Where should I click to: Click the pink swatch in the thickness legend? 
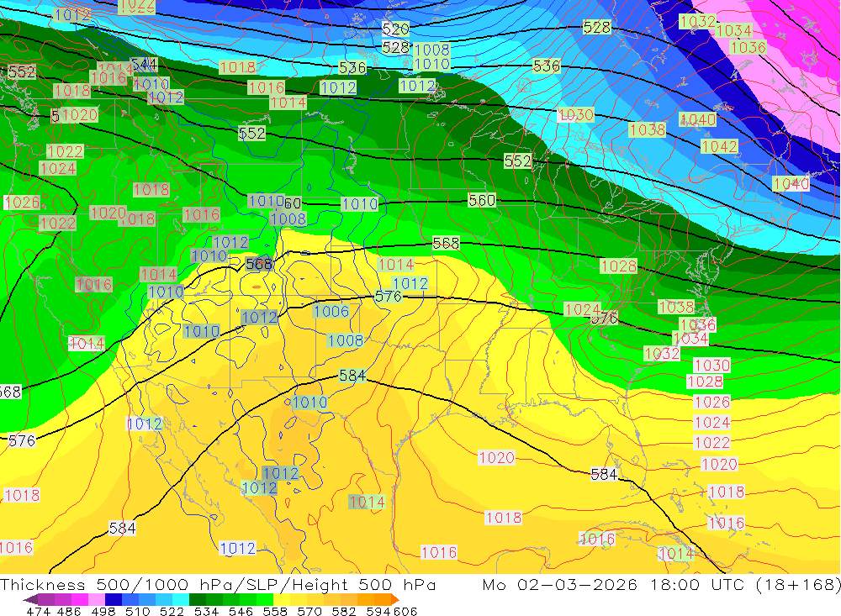tap(97, 599)
